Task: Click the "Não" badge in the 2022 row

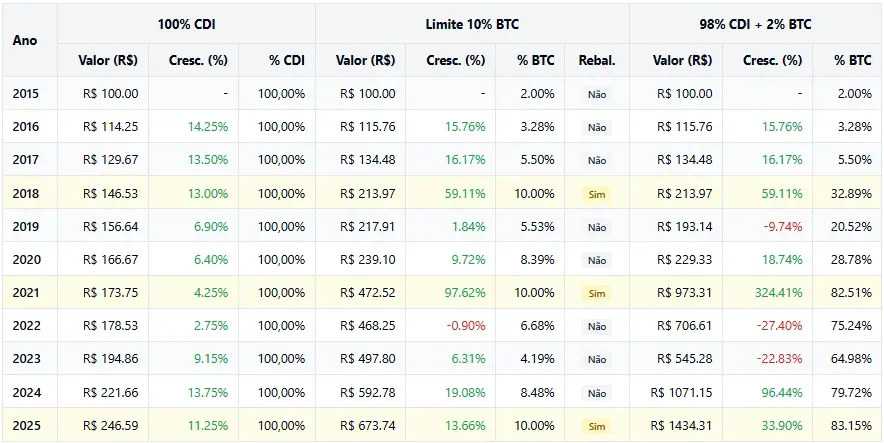Action: pyautogui.click(x=596, y=327)
